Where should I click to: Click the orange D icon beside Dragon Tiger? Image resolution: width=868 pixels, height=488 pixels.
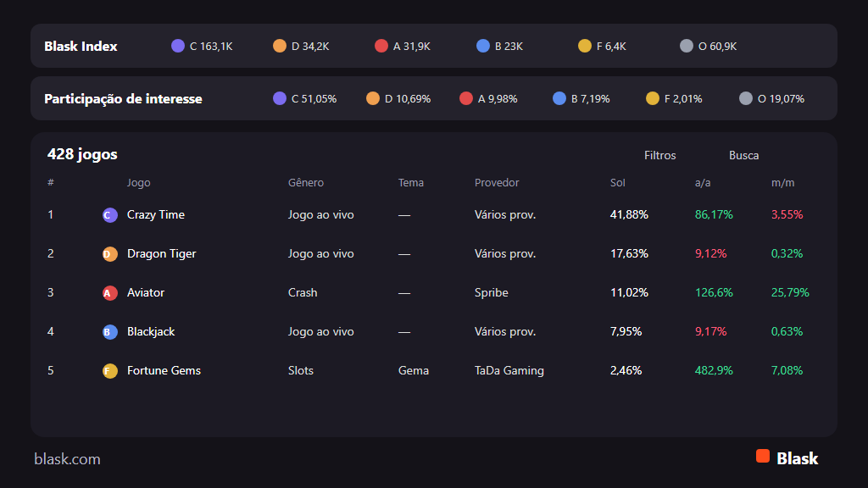pos(109,254)
